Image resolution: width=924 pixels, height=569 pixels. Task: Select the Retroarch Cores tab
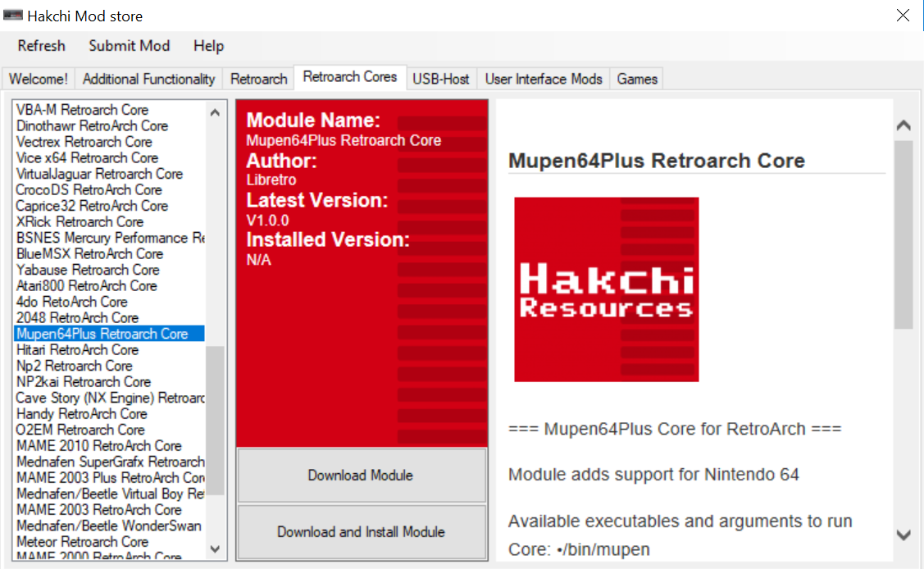(x=350, y=77)
